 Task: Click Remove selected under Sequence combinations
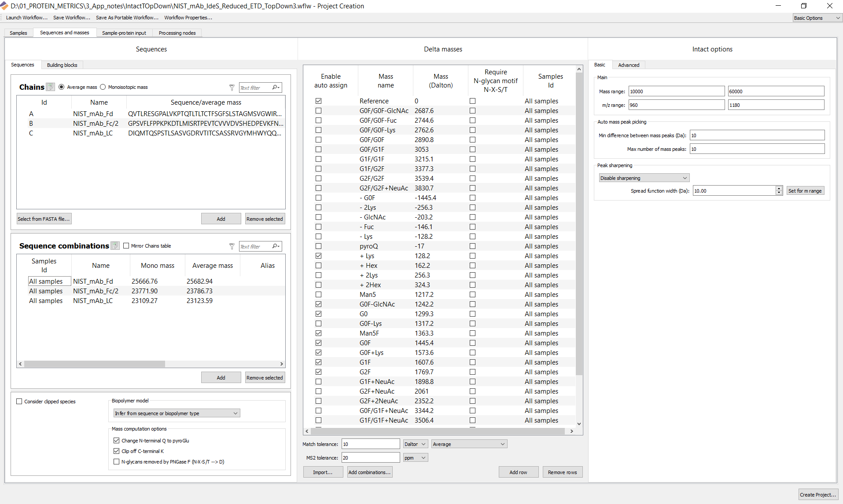click(265, 377)
